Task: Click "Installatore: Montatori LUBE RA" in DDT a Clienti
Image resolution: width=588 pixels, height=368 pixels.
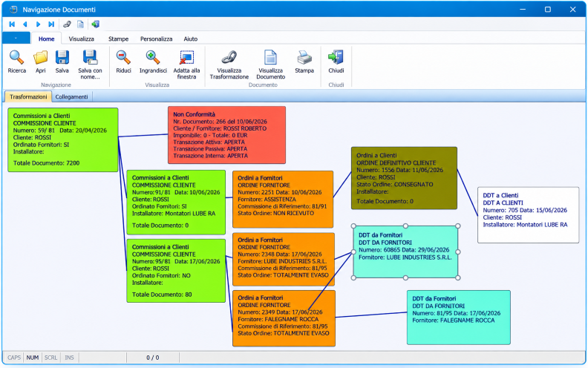Action: [x=525, y=225]
